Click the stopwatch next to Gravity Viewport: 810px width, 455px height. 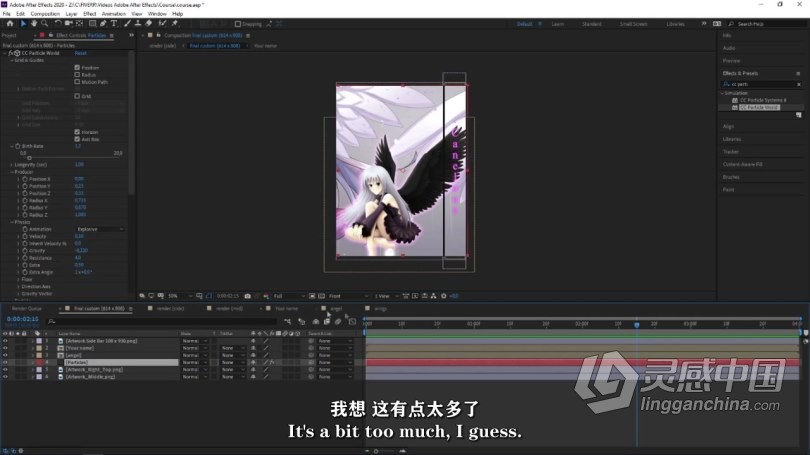tap(25, 250)
